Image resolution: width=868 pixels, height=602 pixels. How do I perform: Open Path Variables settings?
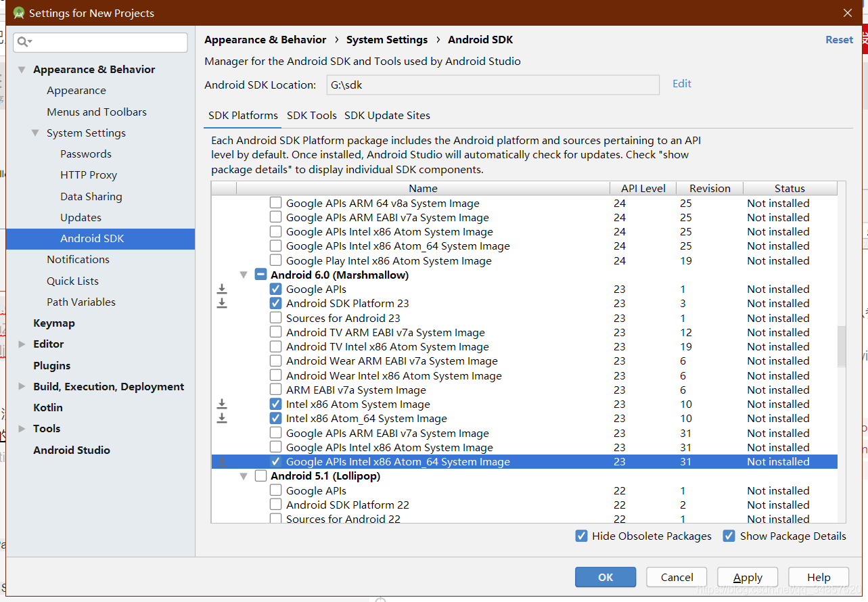click(x=81, y=302)
